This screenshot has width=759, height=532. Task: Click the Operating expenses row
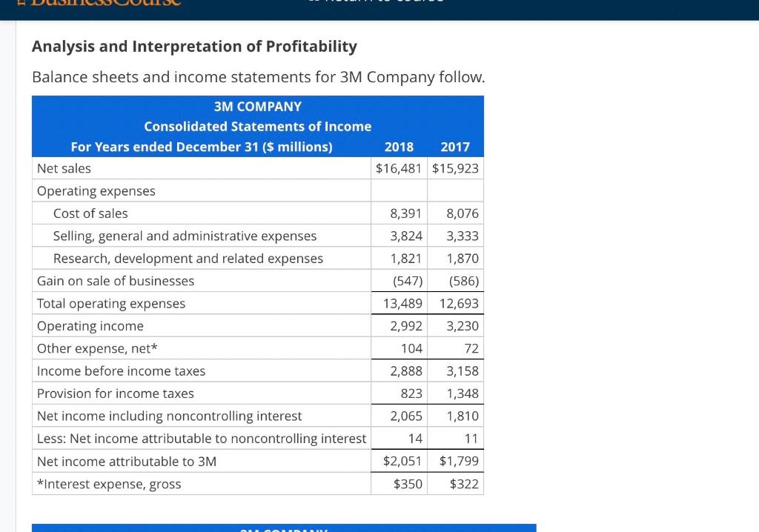click(x=96, y=190)
